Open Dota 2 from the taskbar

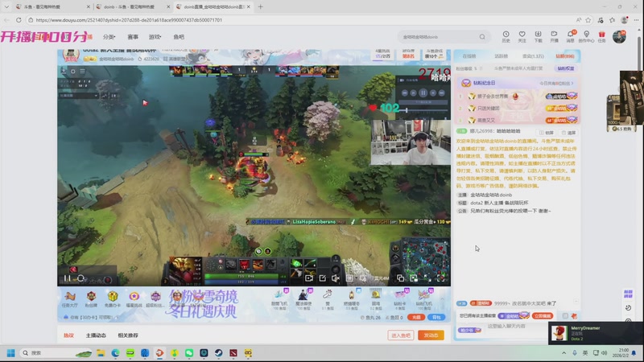(233, 353)
